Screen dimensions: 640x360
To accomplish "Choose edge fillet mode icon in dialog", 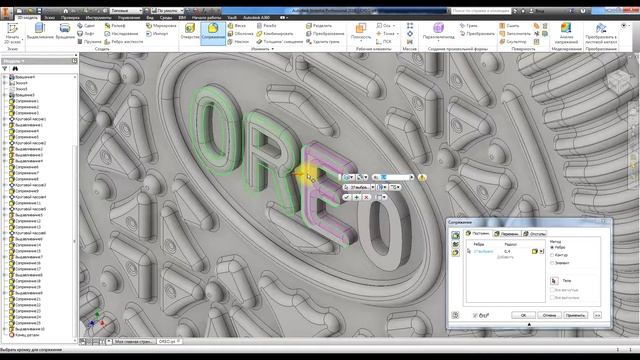I will click(x=455, y=235).
